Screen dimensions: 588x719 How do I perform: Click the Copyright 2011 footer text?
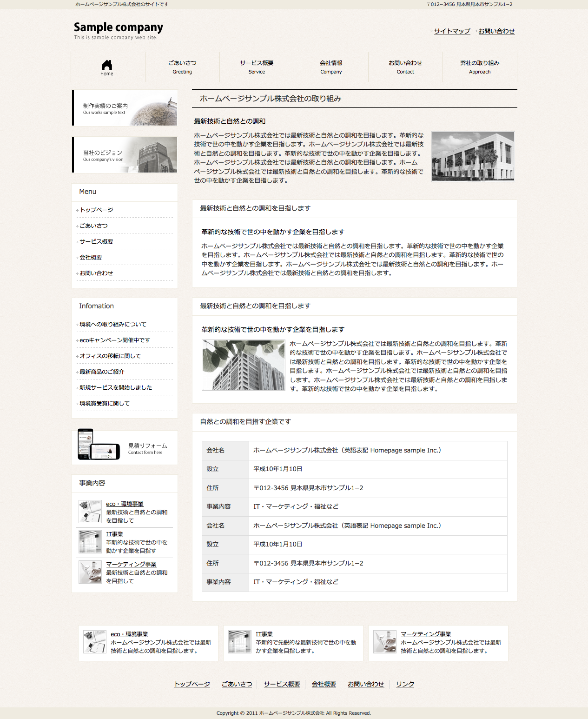pyautogui.click(x=294, y=713)
